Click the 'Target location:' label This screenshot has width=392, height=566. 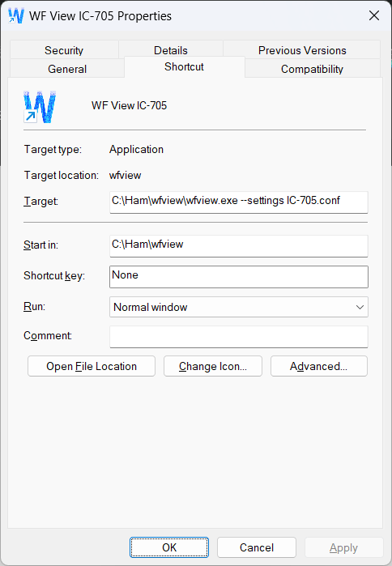[62, 175]
